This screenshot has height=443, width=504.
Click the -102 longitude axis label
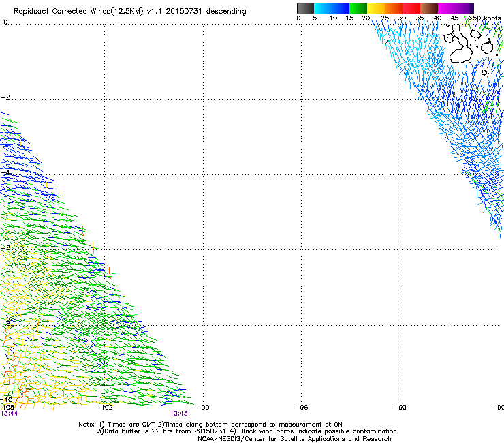[x=104, y=408]
